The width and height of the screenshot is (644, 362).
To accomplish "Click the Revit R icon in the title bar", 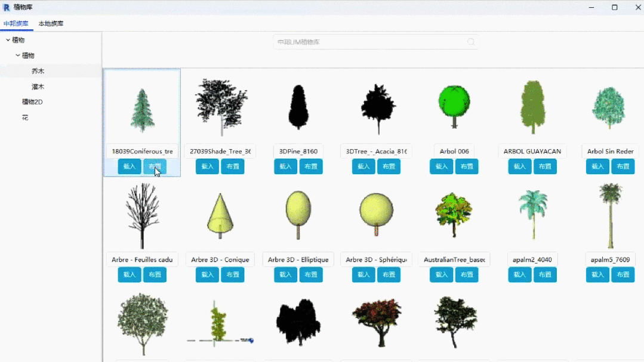I will click(x=6, y=7).
